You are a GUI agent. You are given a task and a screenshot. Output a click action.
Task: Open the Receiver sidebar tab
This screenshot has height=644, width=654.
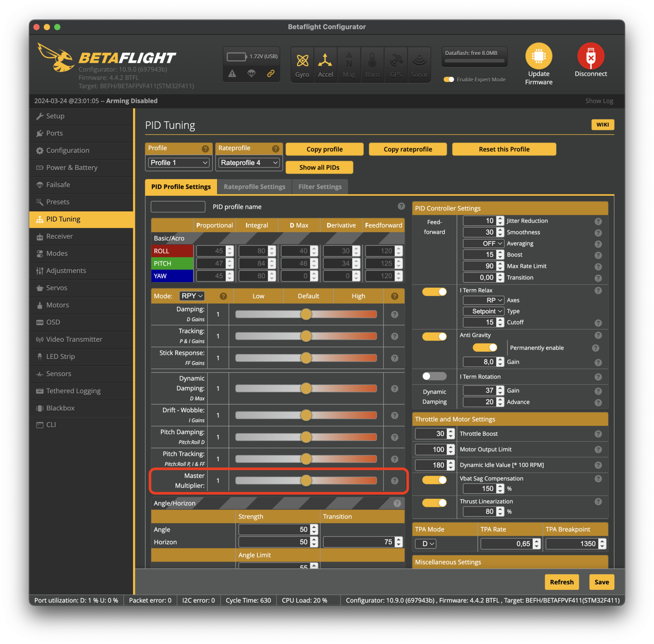click(x=81, y=236)
